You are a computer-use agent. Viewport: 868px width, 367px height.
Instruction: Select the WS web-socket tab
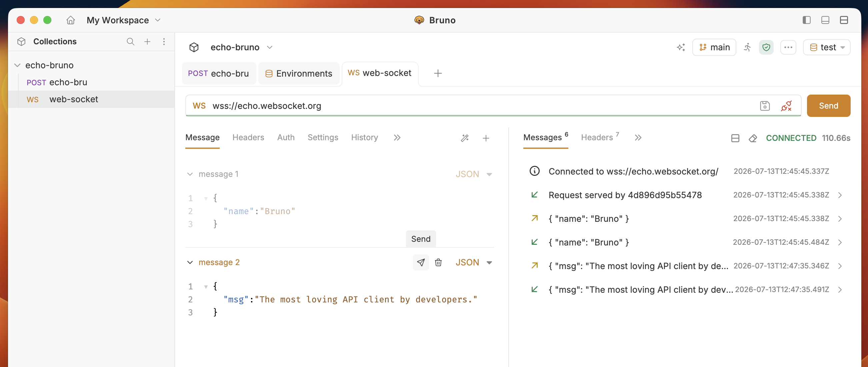point(380,73)
